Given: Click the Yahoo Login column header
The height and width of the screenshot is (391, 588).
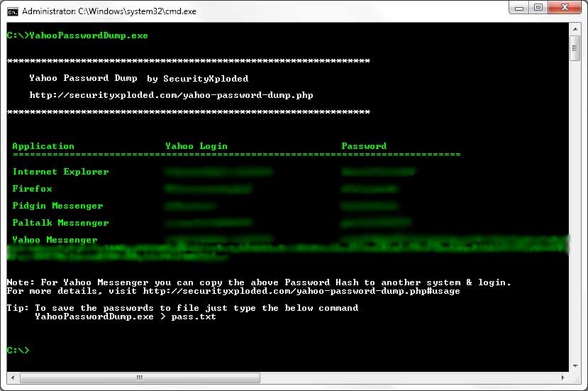Looking at the screenshot, I should 196,146.
